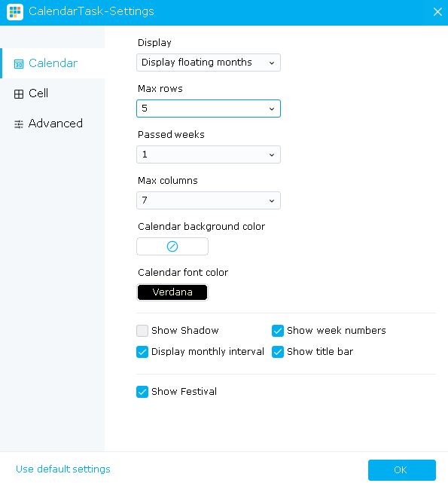
Task: Open the Display mode dropdown
Action: pyautogui.click(x=209, y=63)
